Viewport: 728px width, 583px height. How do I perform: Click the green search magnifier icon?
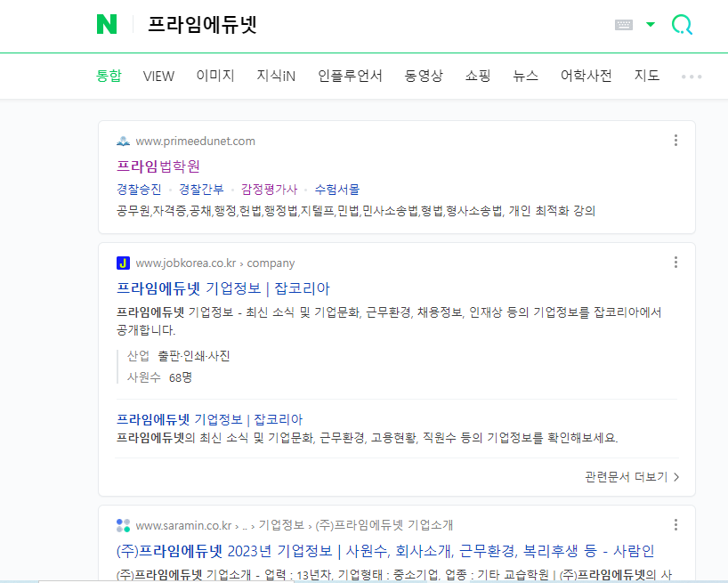pos(682,25)
